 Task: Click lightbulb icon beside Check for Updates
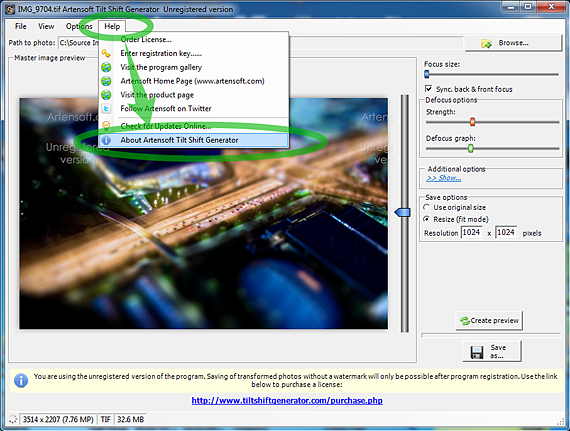tap(106, 126)
